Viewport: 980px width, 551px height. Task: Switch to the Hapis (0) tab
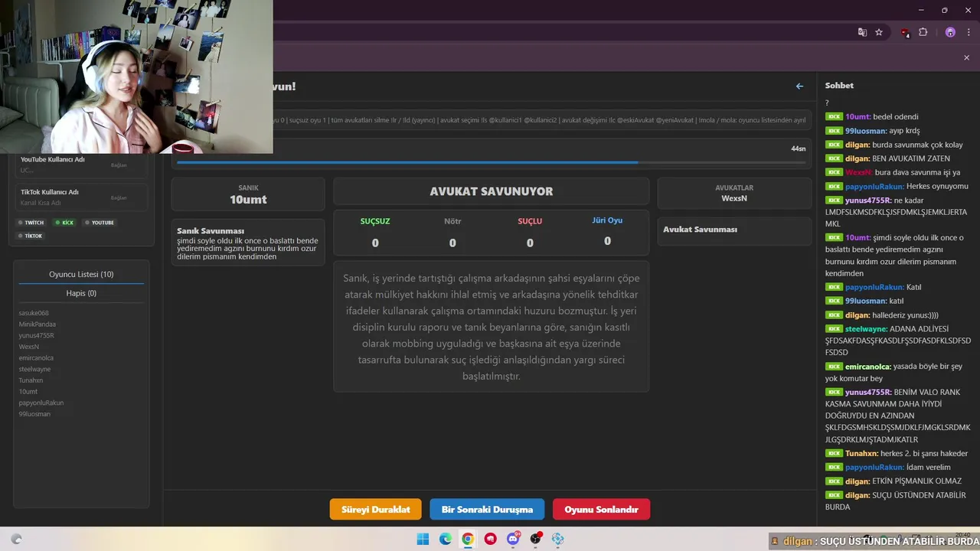click(81, 293)
